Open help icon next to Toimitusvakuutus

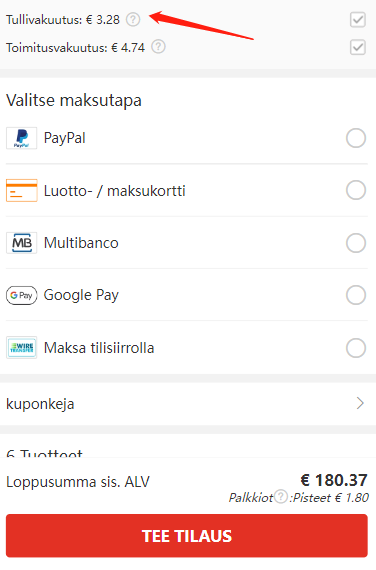158,47
